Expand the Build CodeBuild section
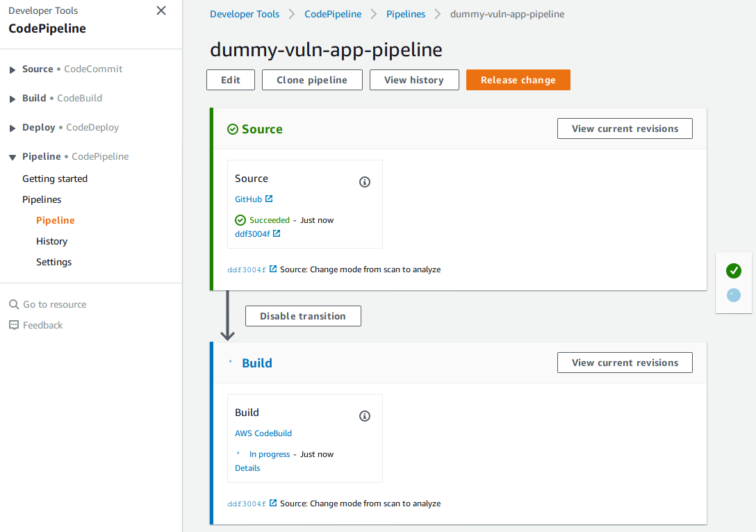This screenshot has width=756, height=532. 13,99
